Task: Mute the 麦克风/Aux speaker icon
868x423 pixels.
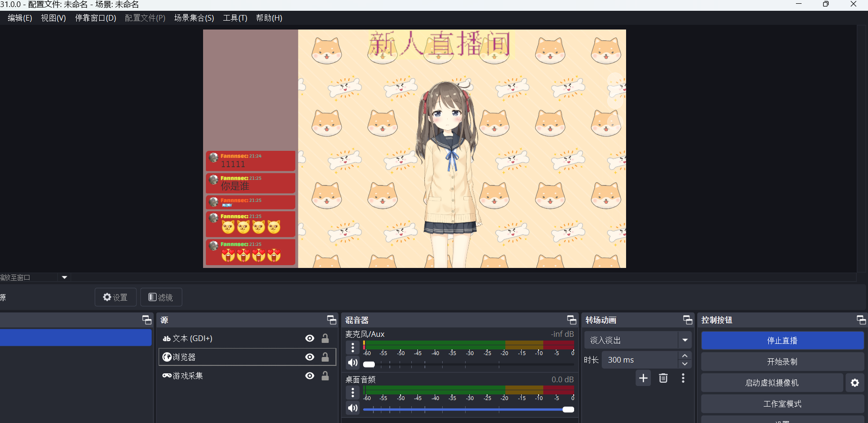Action: [353, 363]
